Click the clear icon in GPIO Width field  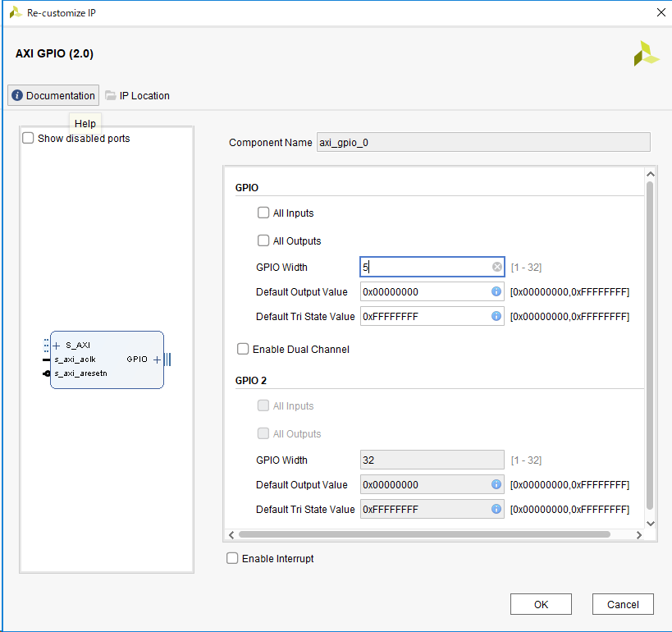496,267
